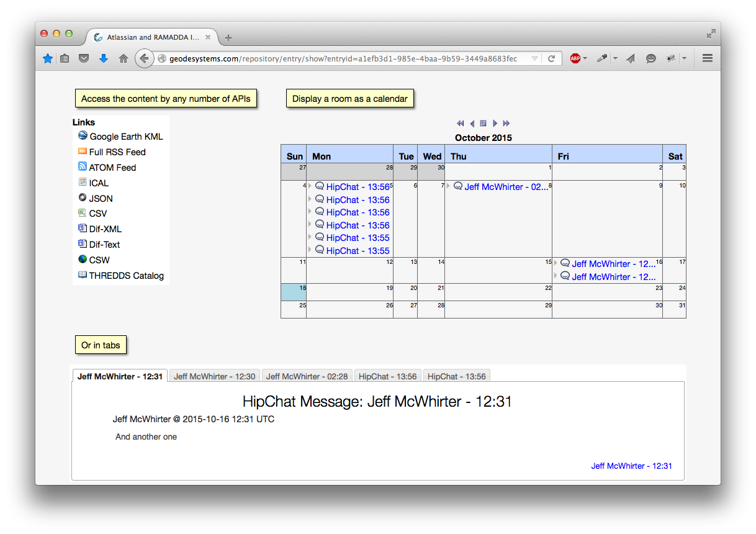Click the Google Earth KML globe icon
The image size is (756, 534).
[x=83, y=135]
